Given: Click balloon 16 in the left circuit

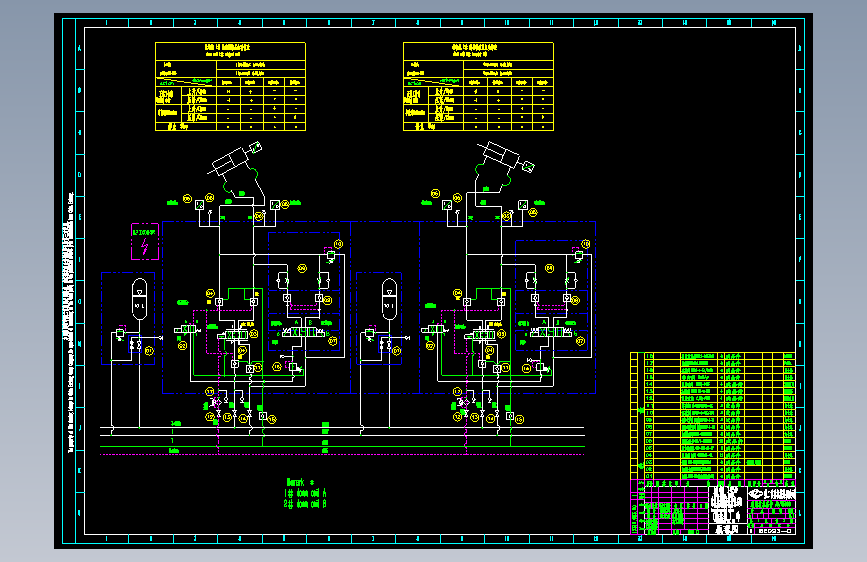Looking at the screenshot, I should tap(276, 367).
